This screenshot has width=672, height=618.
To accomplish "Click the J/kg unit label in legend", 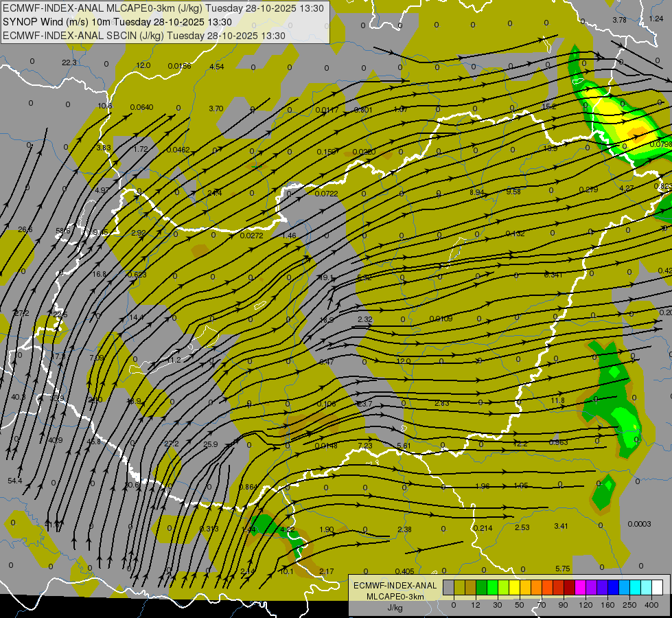I will 395,608.
